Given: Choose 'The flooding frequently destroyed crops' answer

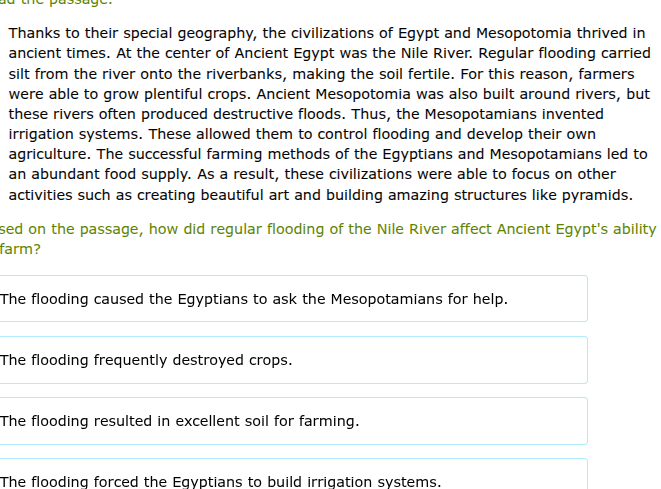Looking at the screenshot, I should 146,360.
